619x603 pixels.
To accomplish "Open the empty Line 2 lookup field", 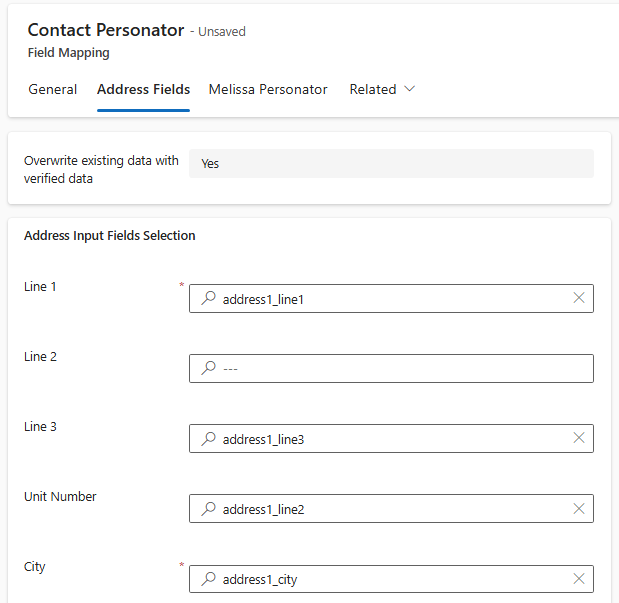I will [x=400, y=368].
